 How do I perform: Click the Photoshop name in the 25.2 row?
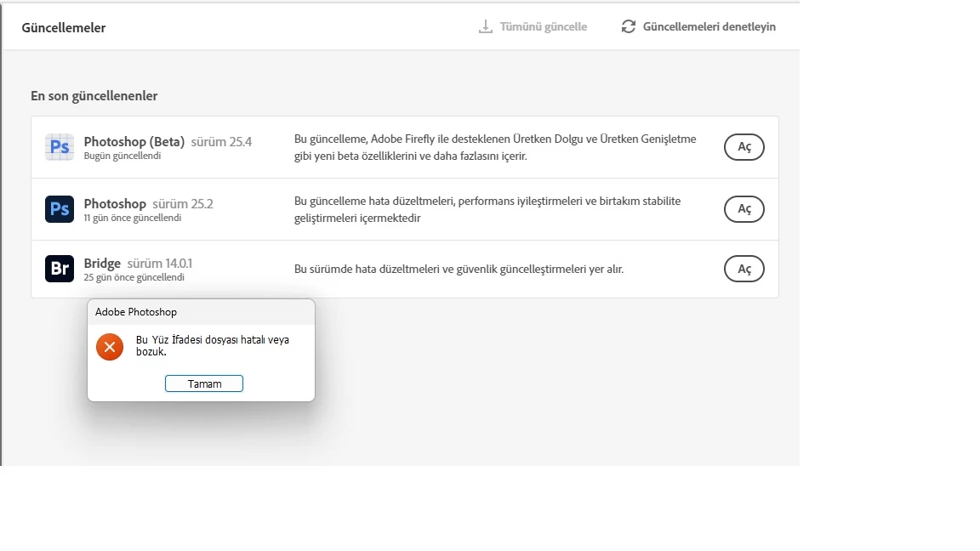[x=115, y=204]
